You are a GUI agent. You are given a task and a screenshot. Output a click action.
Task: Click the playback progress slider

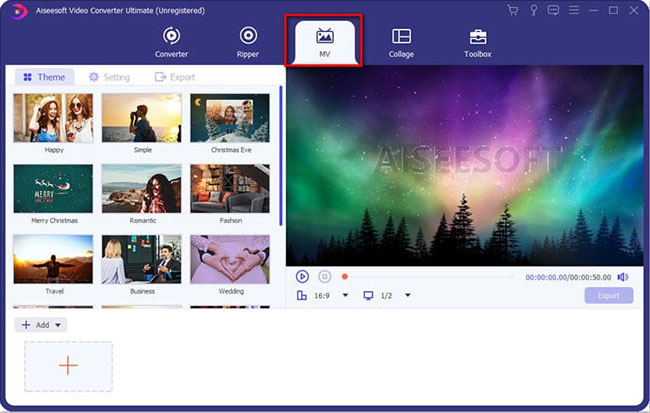428,277
